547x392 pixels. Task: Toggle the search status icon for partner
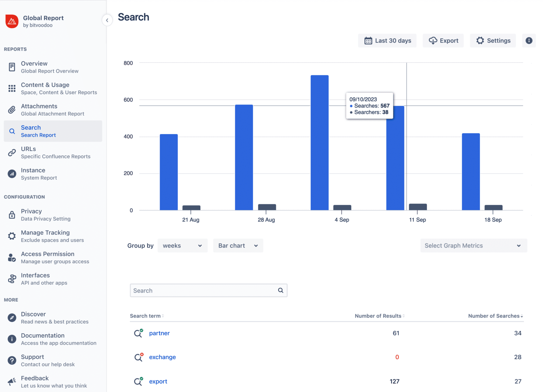pyautogui.click(x=138, y=333)
